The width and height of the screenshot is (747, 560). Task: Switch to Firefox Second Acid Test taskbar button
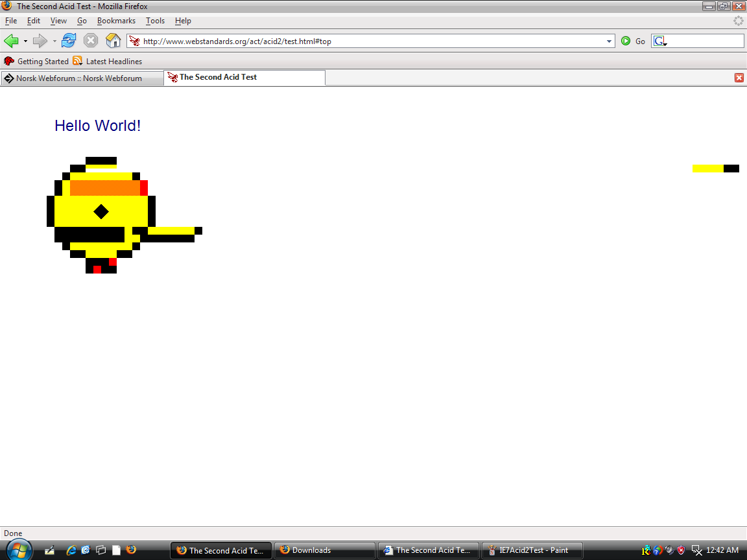(221, 550)
